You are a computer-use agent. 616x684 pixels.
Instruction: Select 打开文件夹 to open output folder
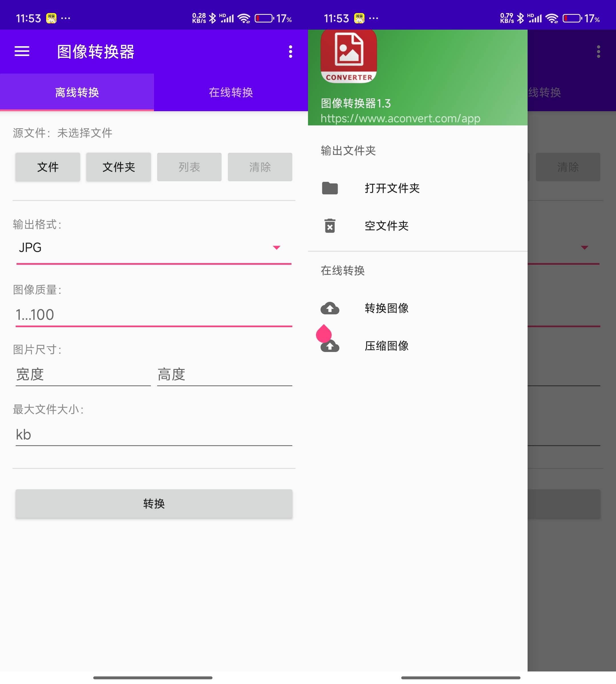[x=392, y=188]
